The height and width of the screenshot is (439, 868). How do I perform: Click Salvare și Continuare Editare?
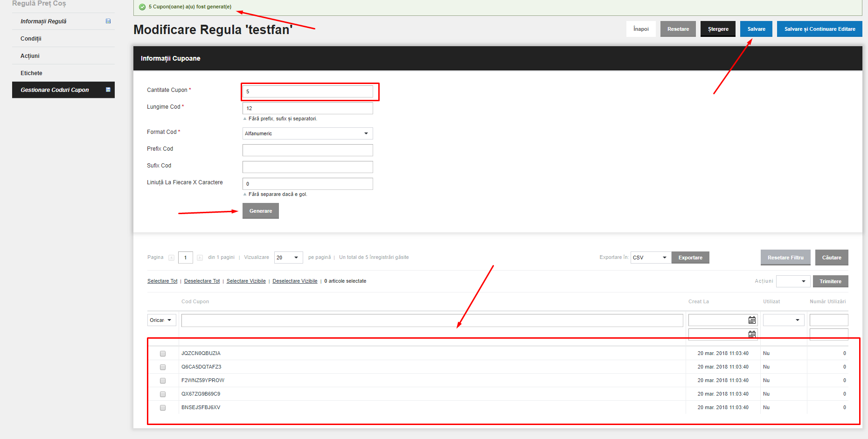pyautogui.click(x=819, y=29)
